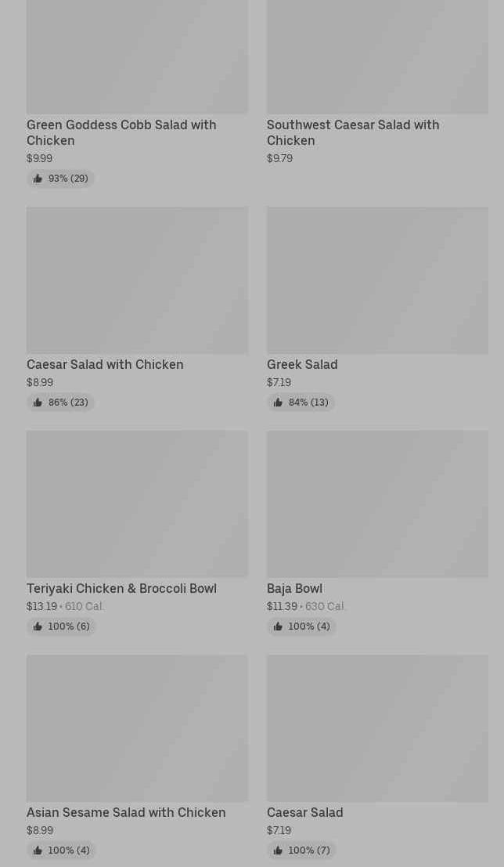
Task: Select the Baja Bowl photo
Action: click(x=377, y=504)
